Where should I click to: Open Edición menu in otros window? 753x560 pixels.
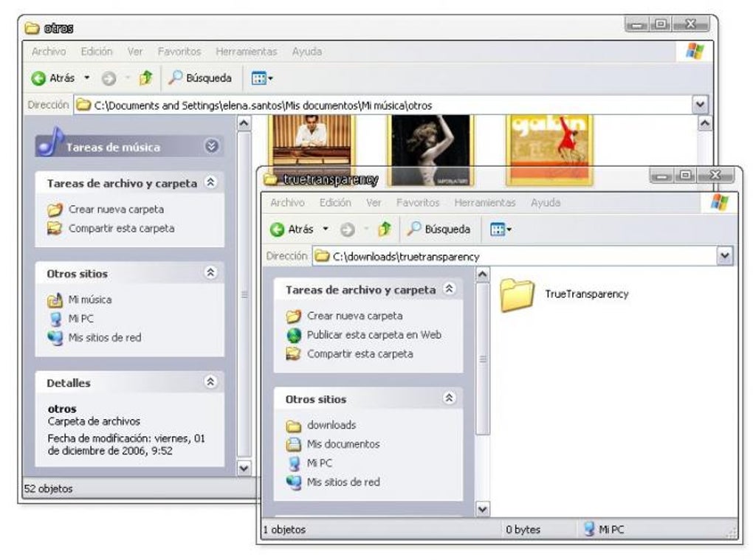[x=97, y=52]
